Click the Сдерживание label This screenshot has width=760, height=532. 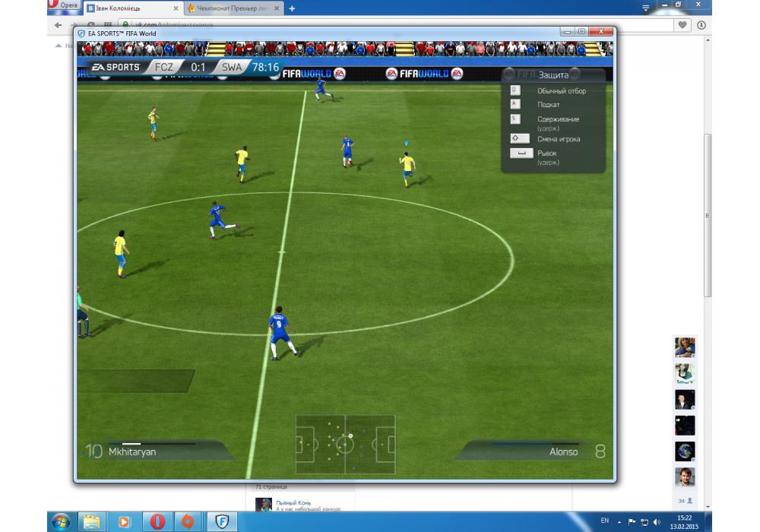558,119
